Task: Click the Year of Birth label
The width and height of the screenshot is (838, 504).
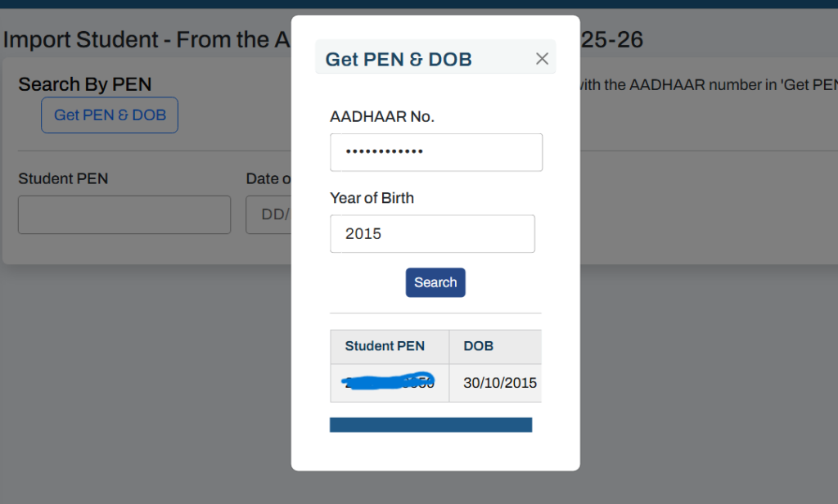Action: [x=372, y=198]
